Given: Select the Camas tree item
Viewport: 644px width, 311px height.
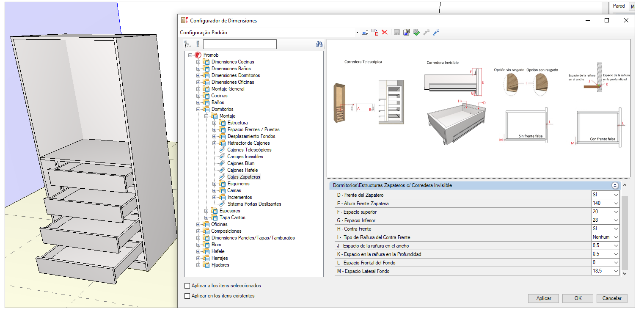Looking at the screenshot, I should click(234, 190).
